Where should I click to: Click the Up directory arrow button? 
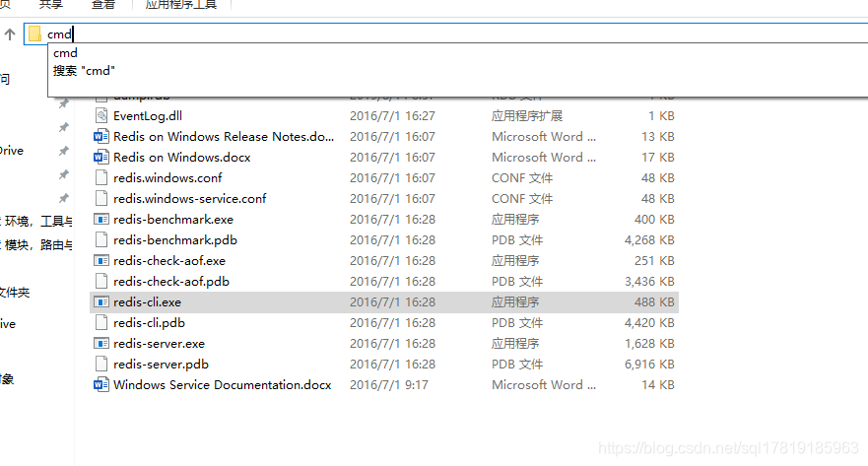[x=10, y=34]
